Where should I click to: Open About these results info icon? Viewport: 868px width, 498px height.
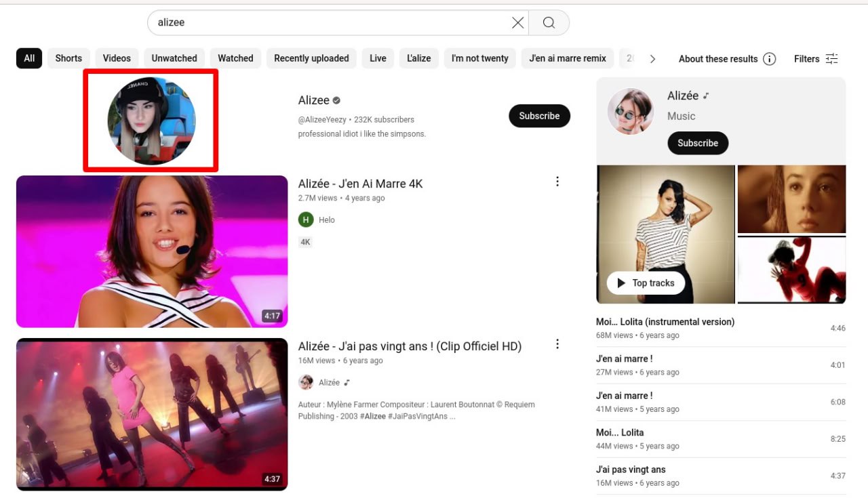tap(769, 59)
